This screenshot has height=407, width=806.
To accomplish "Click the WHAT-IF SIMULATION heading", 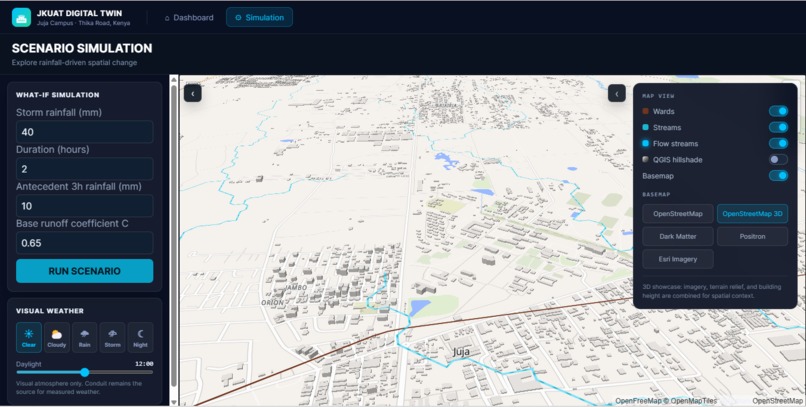I will (x=58, y=95).
